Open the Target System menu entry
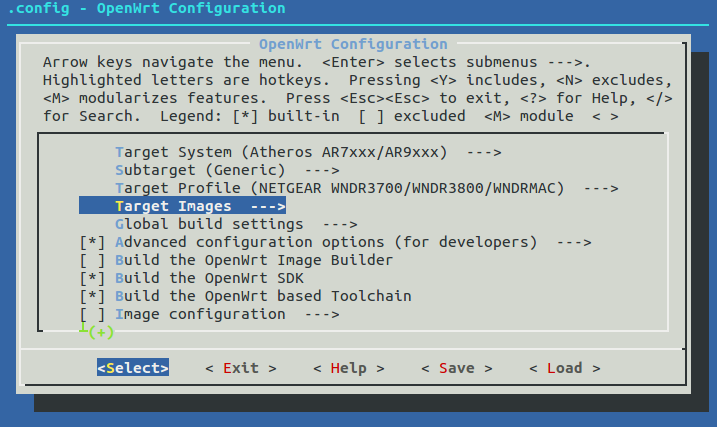 280,153
